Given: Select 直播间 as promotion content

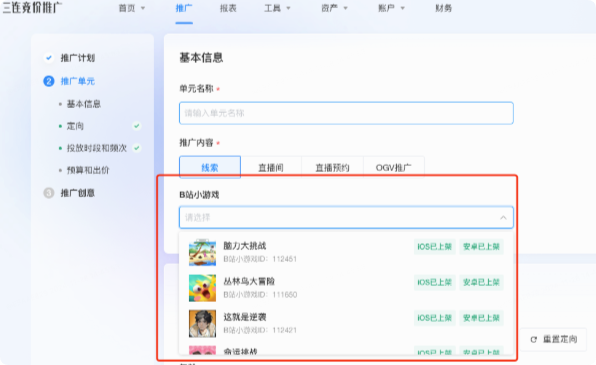Looking at the screenshot, I should click(271, 167).
